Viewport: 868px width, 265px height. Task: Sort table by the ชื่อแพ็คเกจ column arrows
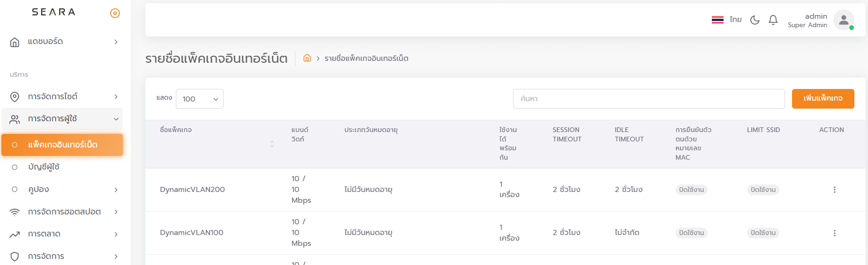tap(272, 144)
